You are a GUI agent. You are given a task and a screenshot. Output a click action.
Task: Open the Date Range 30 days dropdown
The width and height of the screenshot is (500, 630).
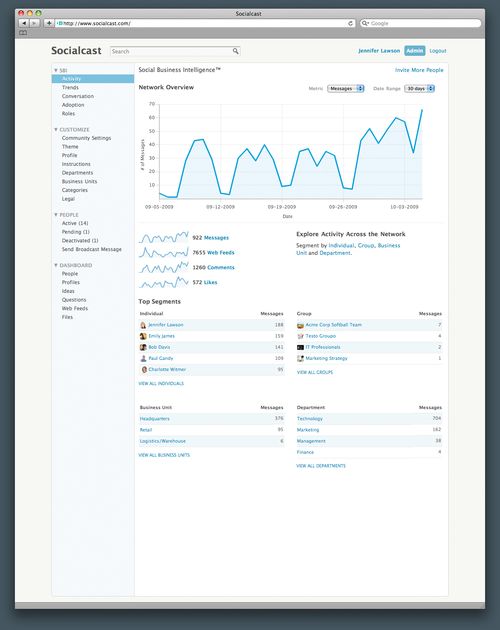pos(419,88)
